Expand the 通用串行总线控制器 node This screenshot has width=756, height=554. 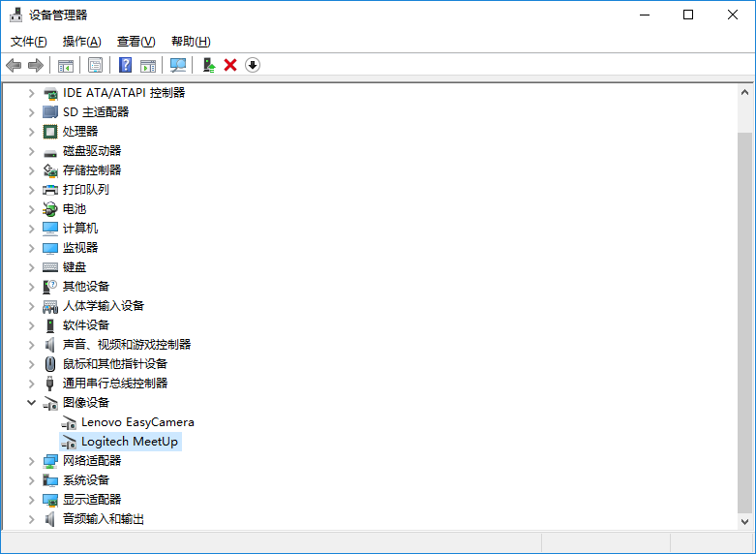click(31, 384)
